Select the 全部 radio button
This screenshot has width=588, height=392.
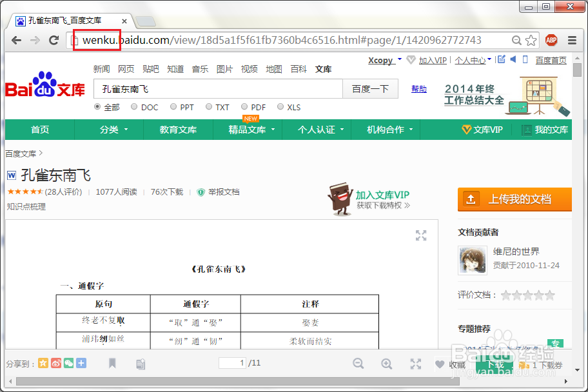coord(97,107)
